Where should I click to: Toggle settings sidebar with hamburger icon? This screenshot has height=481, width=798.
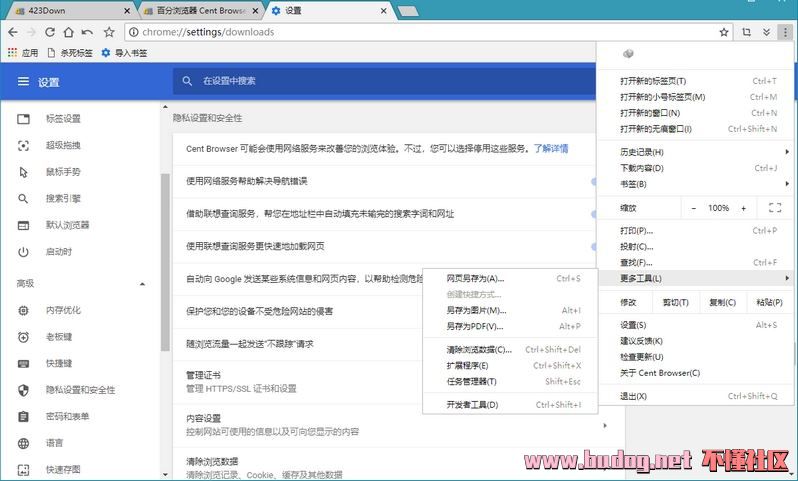[x=23, y=81]
